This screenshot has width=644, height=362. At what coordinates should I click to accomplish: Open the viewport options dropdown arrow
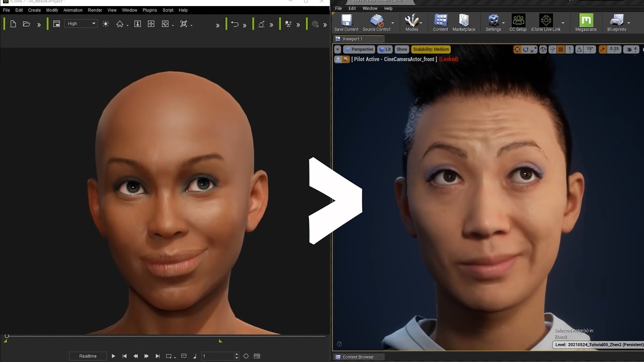(338, 49)
